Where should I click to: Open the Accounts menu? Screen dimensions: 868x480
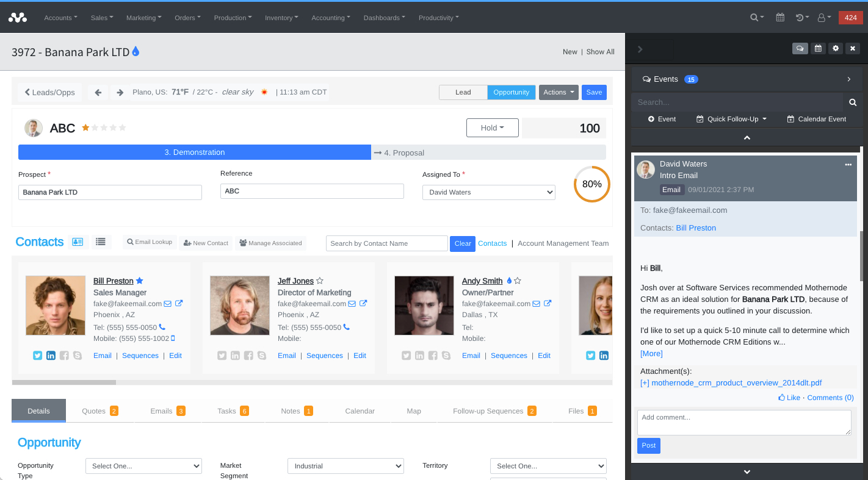coord(60,18)
